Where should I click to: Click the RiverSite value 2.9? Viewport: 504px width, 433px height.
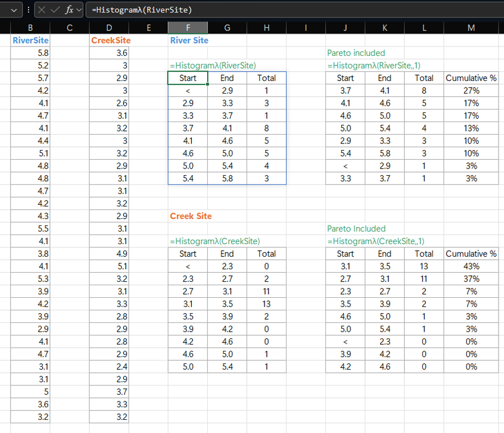[30, 329]
